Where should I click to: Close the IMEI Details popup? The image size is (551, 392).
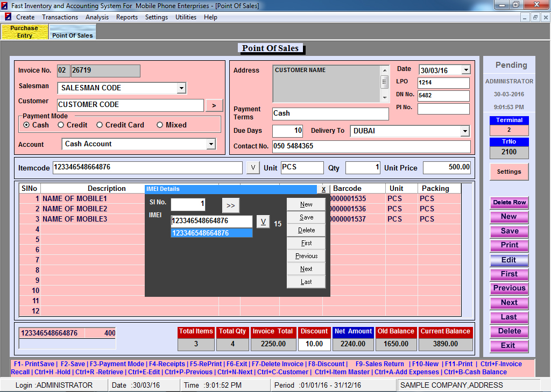click(x=323, y=189)
